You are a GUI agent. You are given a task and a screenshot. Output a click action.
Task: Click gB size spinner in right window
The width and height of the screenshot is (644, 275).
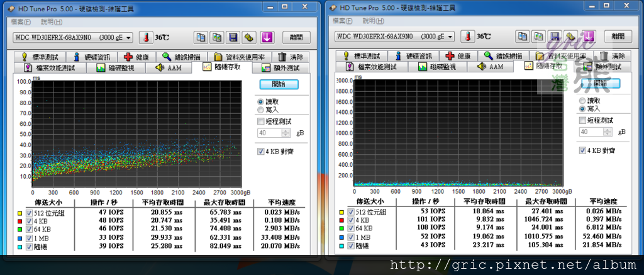(608, 132)
